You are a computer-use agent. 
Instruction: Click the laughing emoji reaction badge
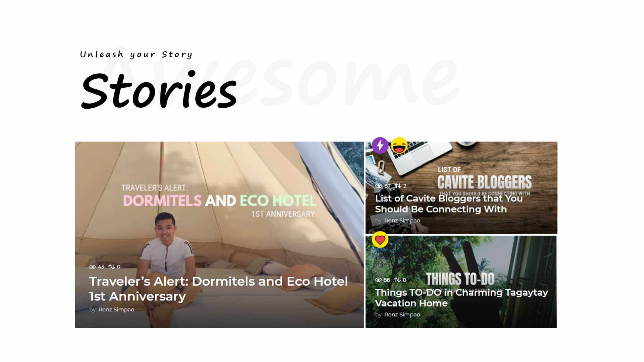pos(399,145)
